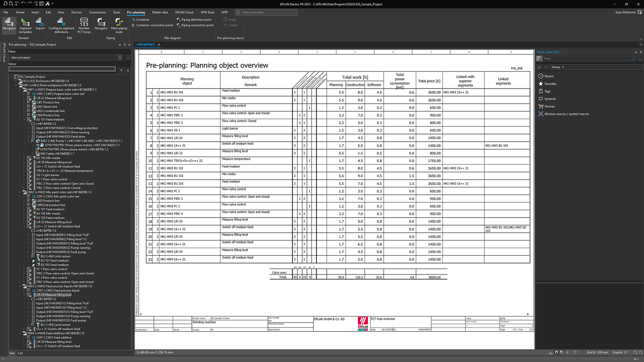Open the Pre-planning Navigator
Viewport: 644px width, 362px height.
coord(9,25)
